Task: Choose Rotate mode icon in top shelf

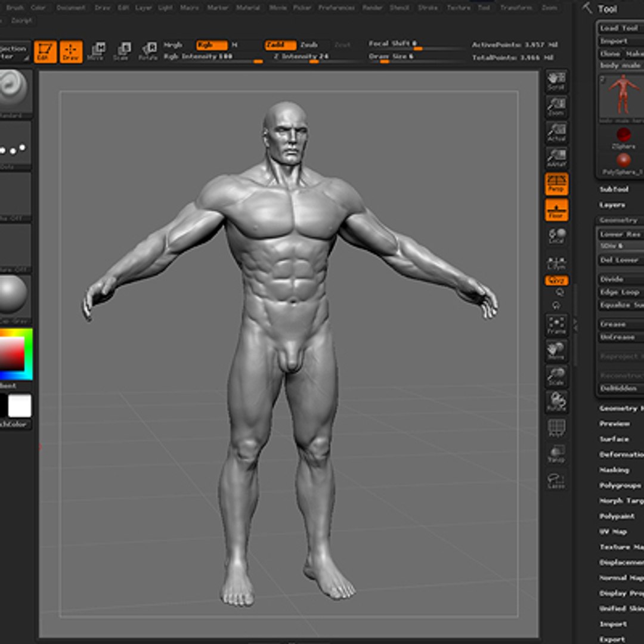Action: (148, 51)
